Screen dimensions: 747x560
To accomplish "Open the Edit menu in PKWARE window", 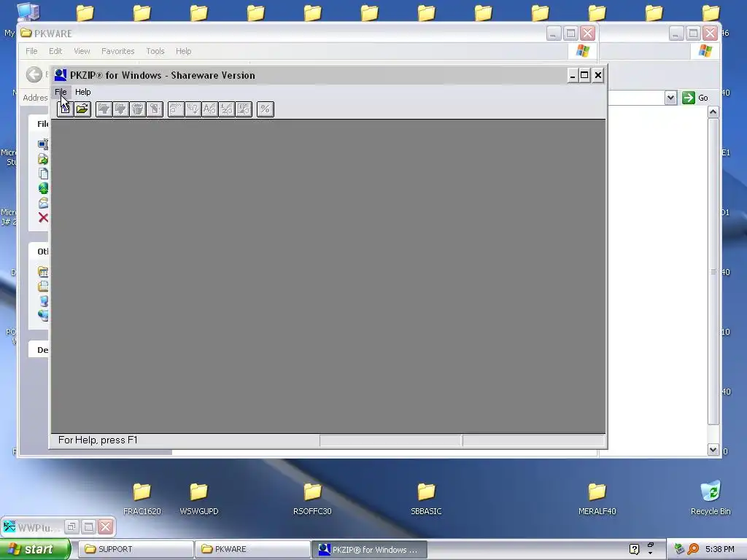I will click(x=55, y=51).
